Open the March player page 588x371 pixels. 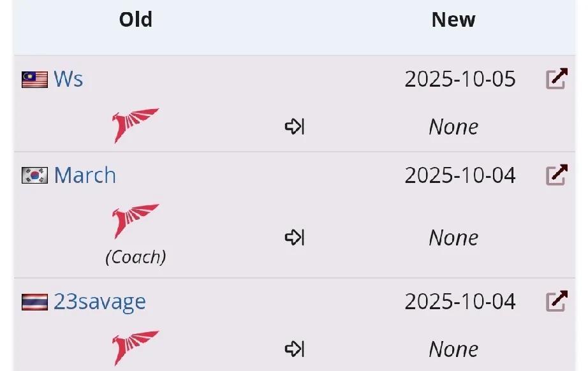pyautogui.click(x=85, y=175)
